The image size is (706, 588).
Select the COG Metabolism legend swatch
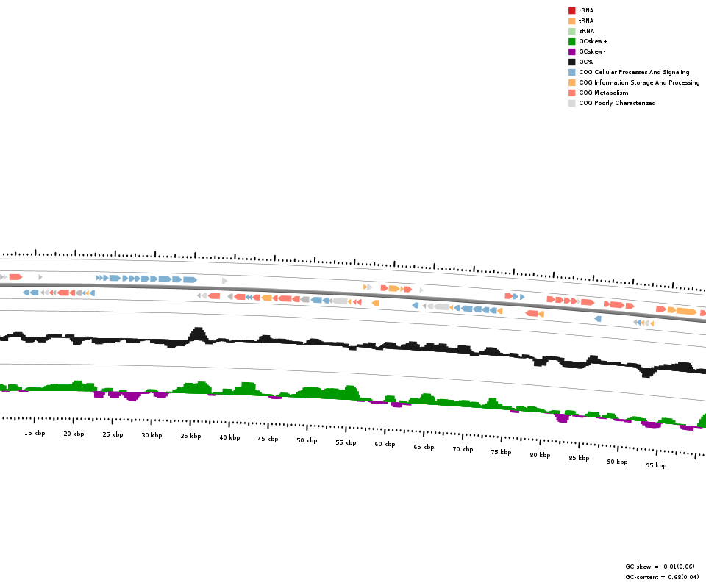571,93
